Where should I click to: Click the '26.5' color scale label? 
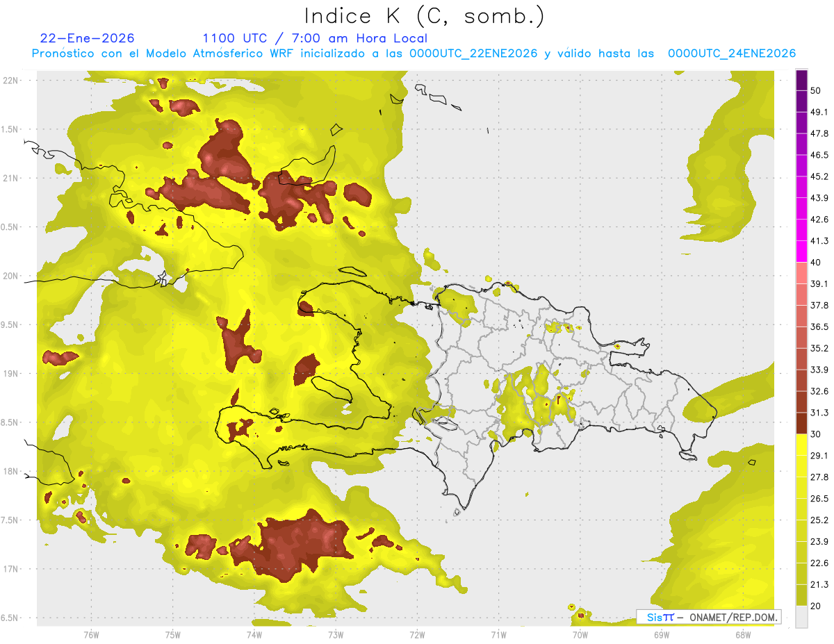819,499
